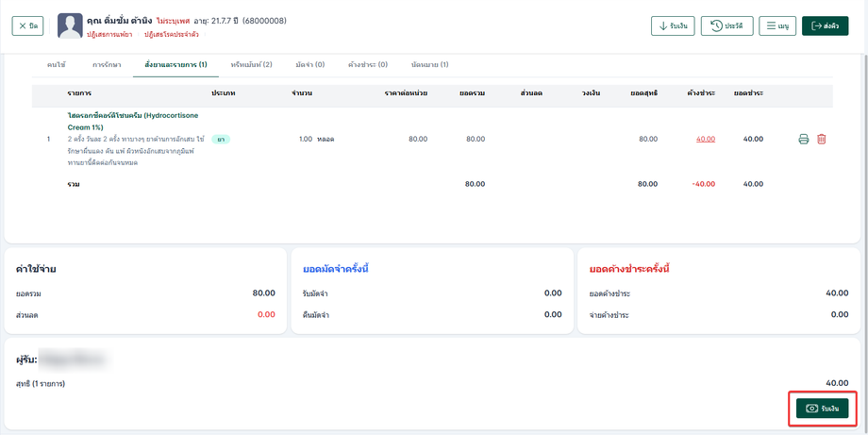Click the green รับเงิน button at the bottom right
This screenshot has height=435, width=868.
822,409
